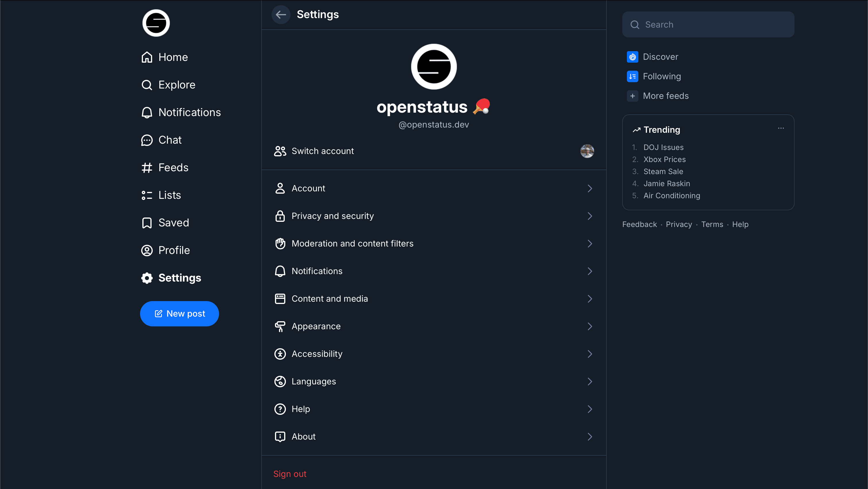Sign out of the account
868x489 pixels.
pyautogui.click(x=290, y=474)
